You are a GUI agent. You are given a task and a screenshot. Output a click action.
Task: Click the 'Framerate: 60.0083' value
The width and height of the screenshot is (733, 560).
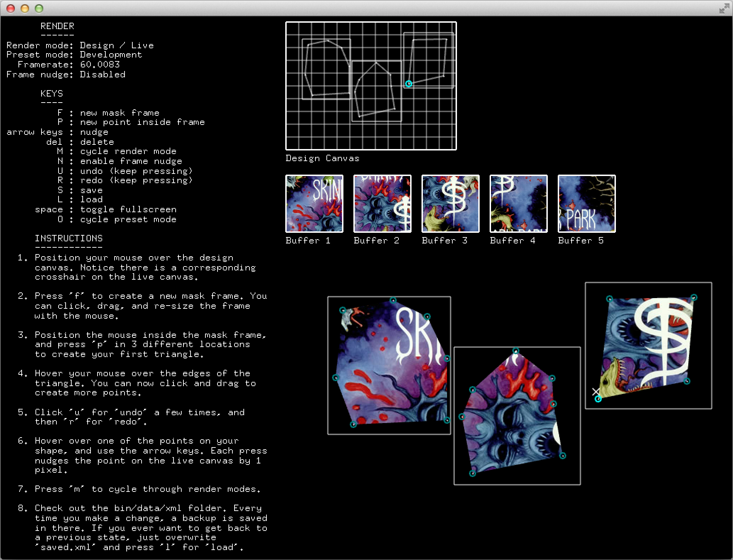(x=100, y=65)
